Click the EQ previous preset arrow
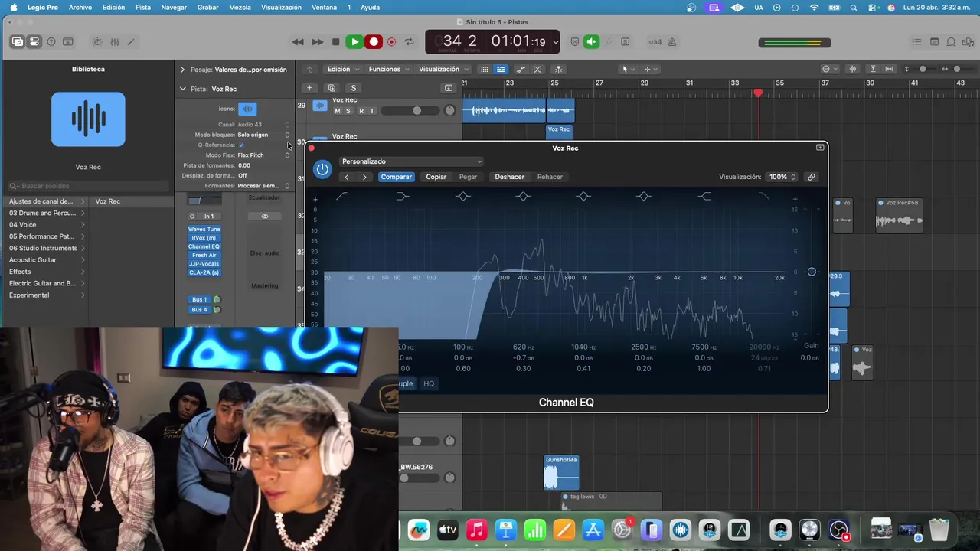 point(347,177)
